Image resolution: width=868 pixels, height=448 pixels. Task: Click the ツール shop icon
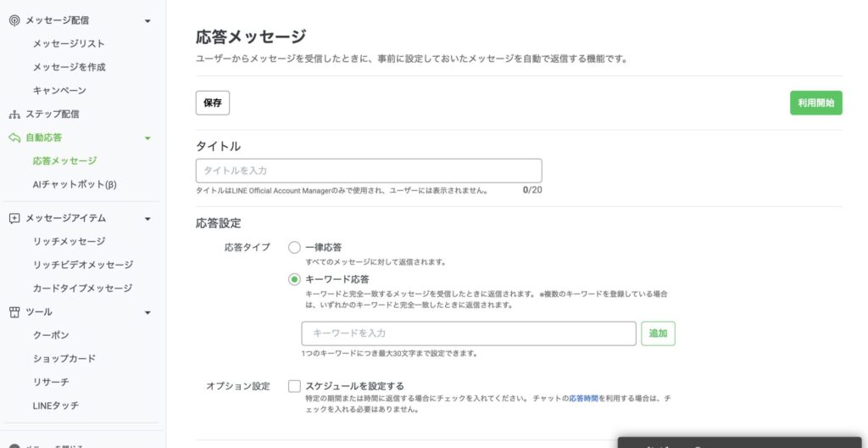(x=14, y=312)
